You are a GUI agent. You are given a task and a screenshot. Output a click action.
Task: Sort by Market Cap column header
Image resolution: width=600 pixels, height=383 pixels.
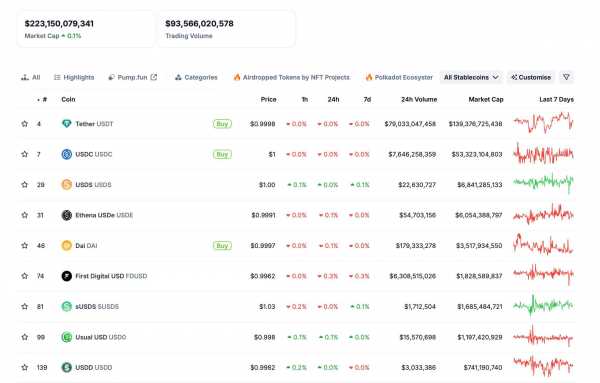pos(486,99)
